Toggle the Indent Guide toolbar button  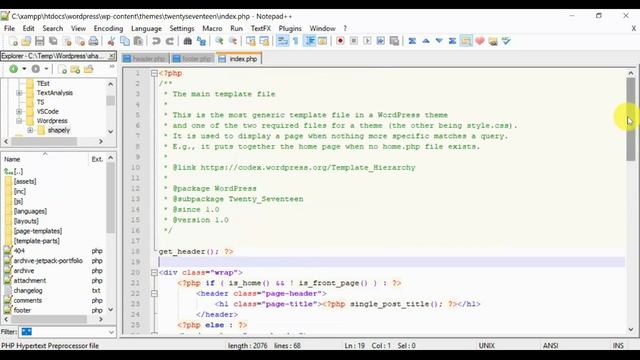[309, 41]
